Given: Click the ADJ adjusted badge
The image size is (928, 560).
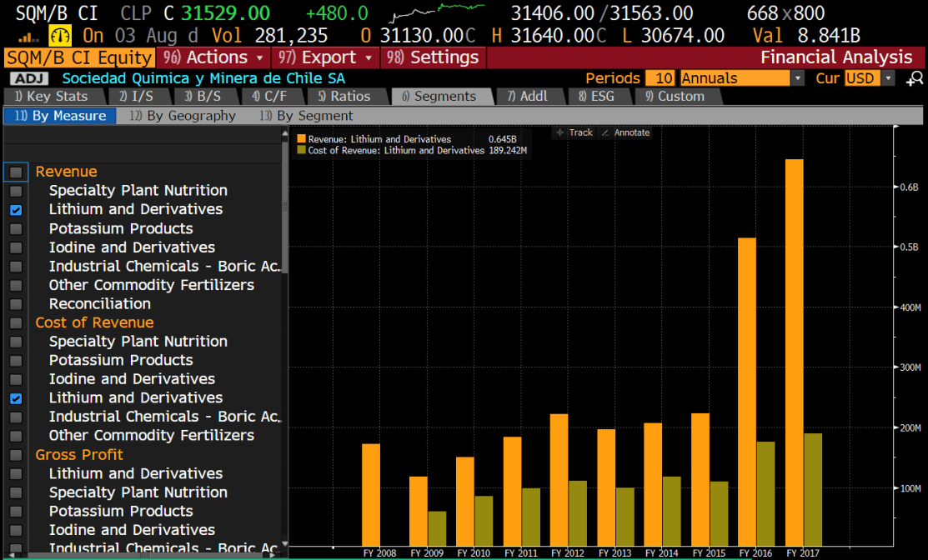Looking at the screenshot, I should coord(29,78).
